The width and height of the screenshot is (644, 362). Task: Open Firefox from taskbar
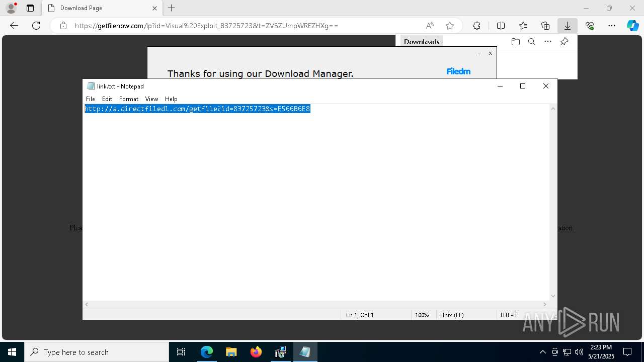256,352
